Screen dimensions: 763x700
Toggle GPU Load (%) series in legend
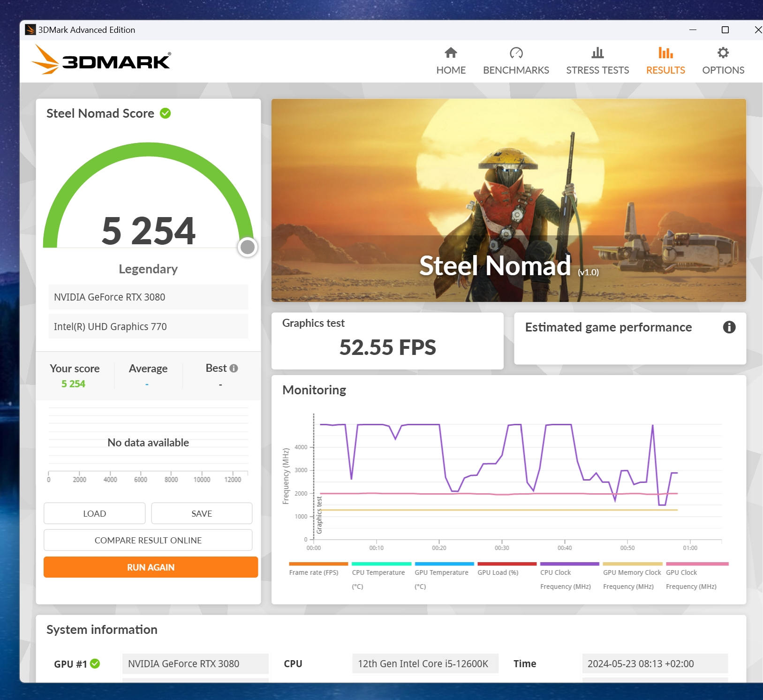click(x=498, y=572)
